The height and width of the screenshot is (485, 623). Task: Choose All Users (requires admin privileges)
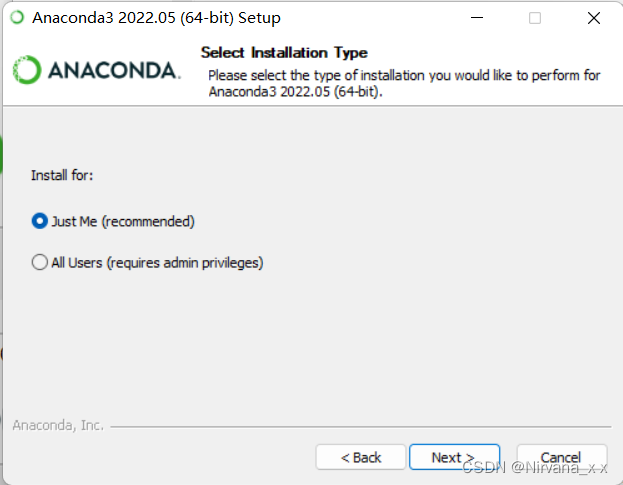[x=40, y=263]
